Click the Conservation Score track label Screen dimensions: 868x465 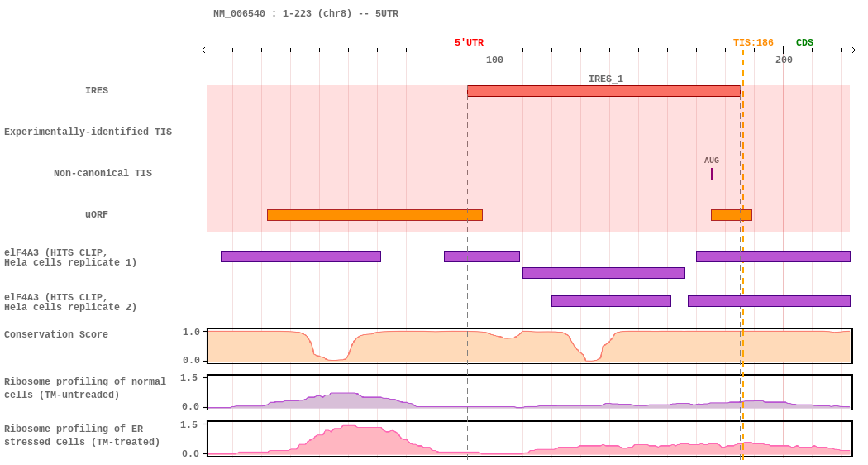click(56, 335)
